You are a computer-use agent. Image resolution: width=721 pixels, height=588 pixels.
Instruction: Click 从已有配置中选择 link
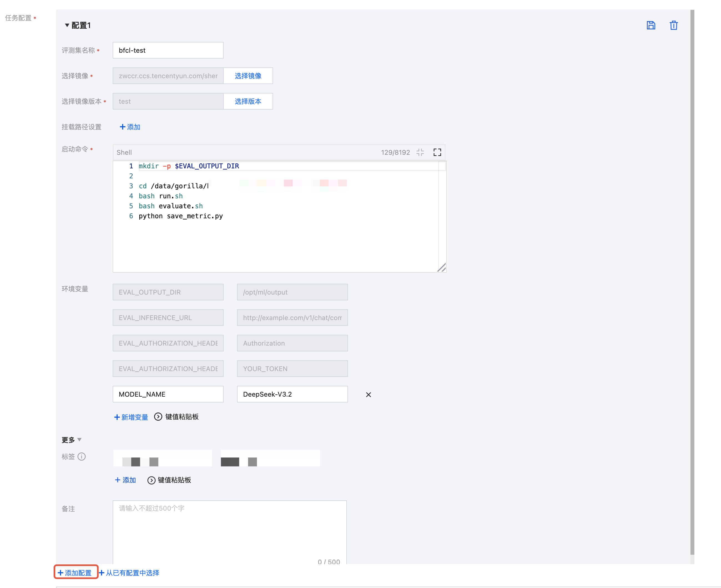click(x=129, y=573)
